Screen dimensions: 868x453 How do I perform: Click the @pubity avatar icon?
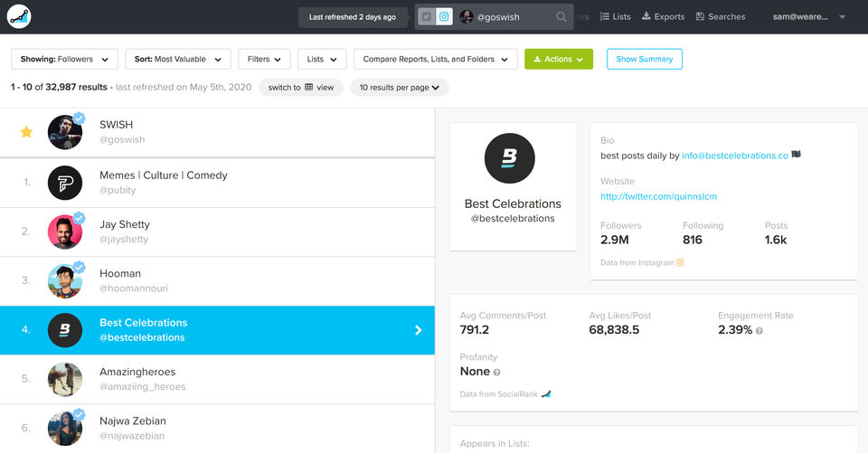(x=65, y=183)
